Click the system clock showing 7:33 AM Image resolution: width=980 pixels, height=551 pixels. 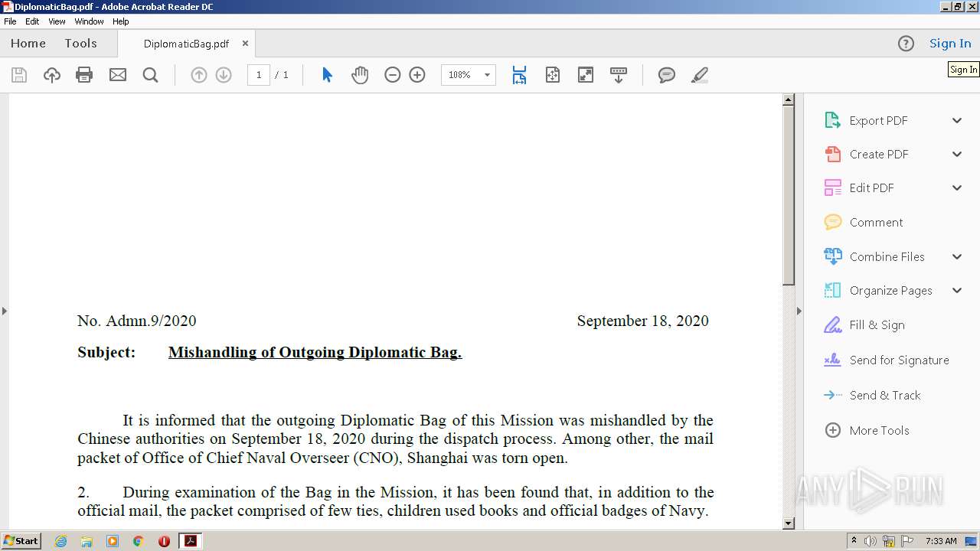coord(941,541)
